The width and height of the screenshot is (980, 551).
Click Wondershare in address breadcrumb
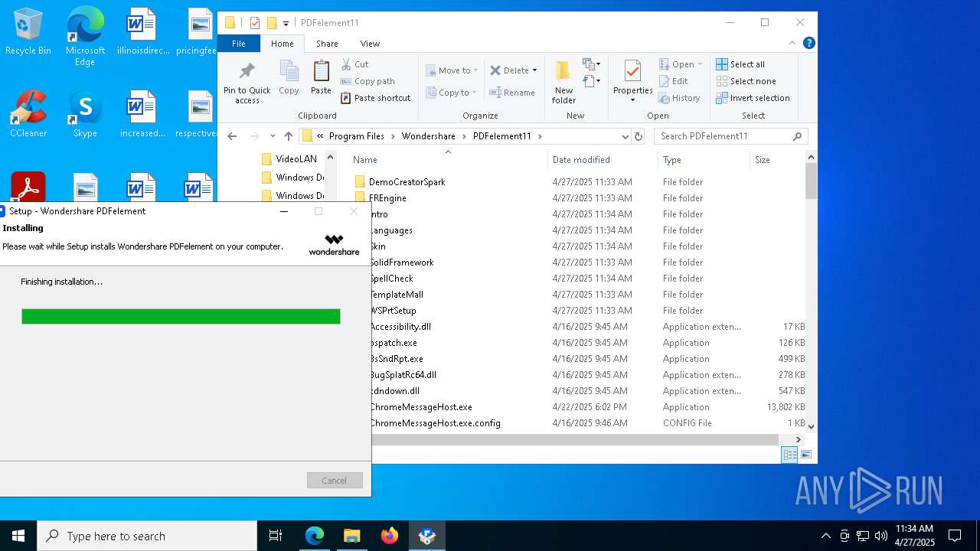428,136
